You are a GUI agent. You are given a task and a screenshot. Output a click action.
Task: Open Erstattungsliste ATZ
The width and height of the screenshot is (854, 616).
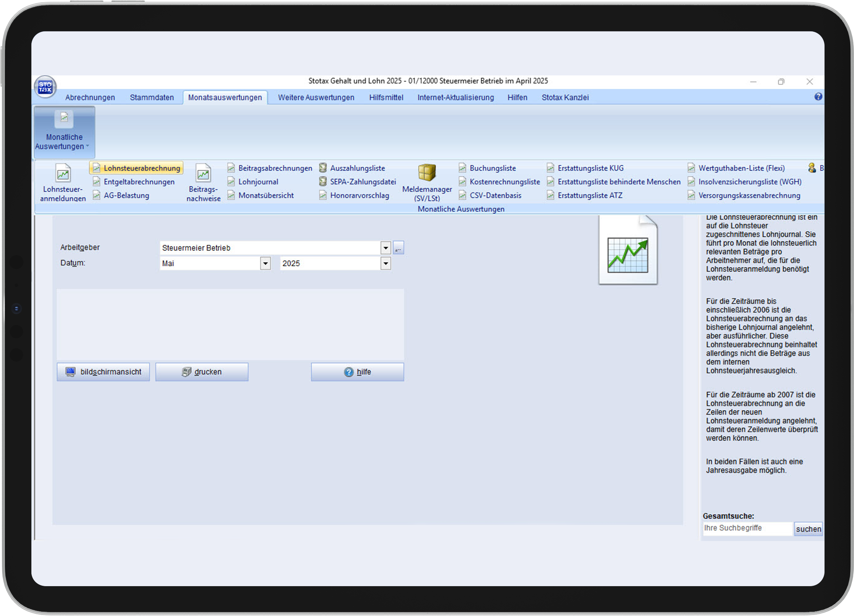[x=585, y=196]
